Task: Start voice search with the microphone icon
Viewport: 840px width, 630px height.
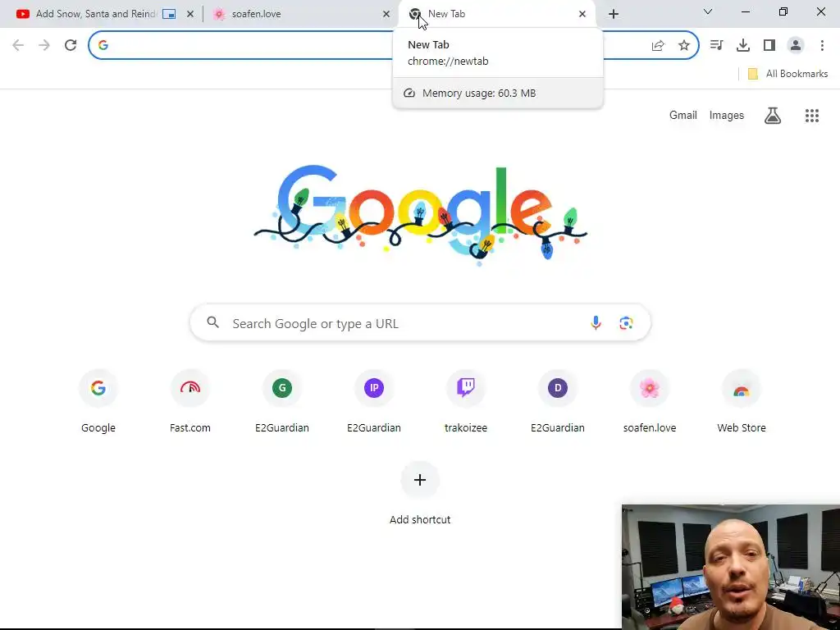Action: pyautogui.click(x=596, y=322)
